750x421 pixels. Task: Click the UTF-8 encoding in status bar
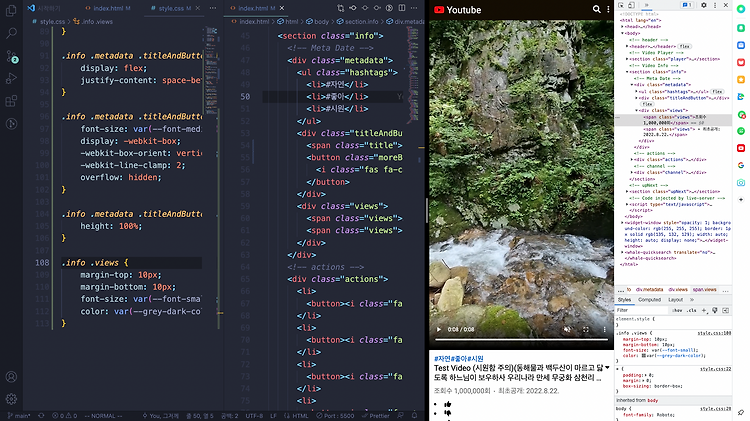254,416
